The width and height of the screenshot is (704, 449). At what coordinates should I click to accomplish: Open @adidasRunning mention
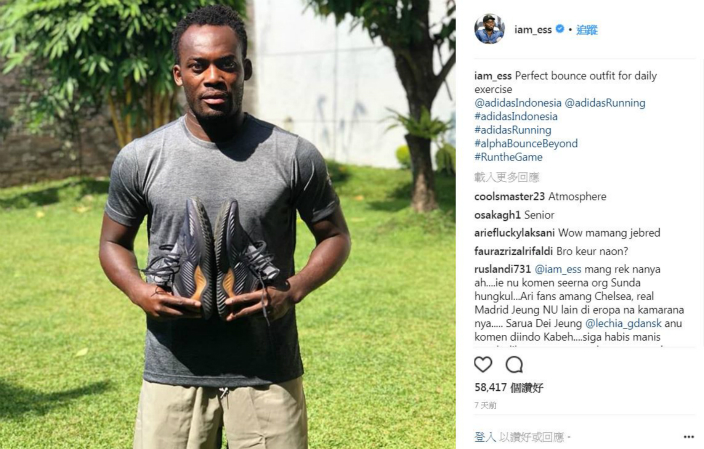click(x=605, y=103)
